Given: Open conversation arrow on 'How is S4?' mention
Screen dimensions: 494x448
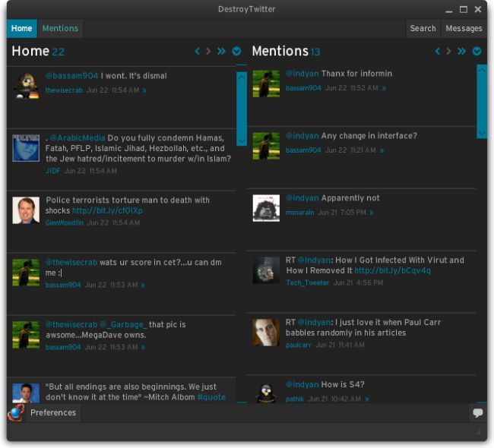Looking at the screenshot, I should (x=367, y=399).
